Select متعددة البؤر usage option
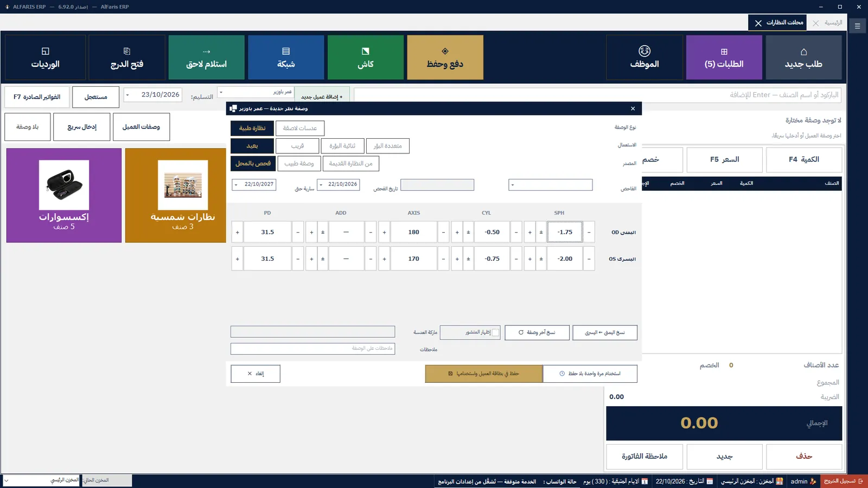This screenshot has width=868, height=488. (x=388, y=146)
